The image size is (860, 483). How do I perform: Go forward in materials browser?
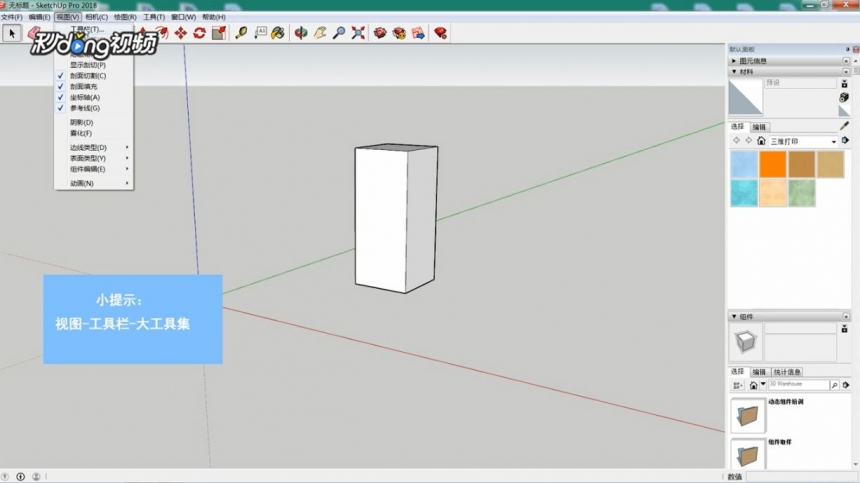tap(748, 141)
